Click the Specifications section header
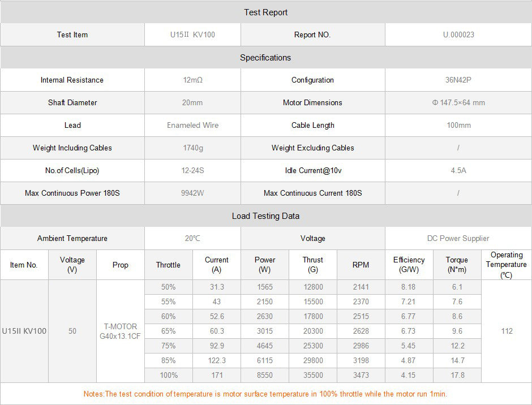532x405 pixels. point(265,58)
